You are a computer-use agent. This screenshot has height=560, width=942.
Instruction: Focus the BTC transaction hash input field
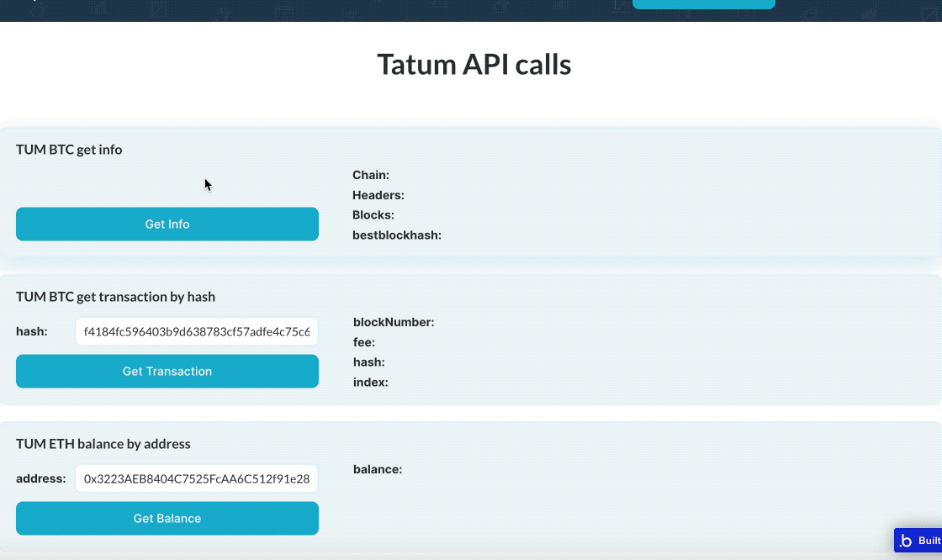coord(197,331)
